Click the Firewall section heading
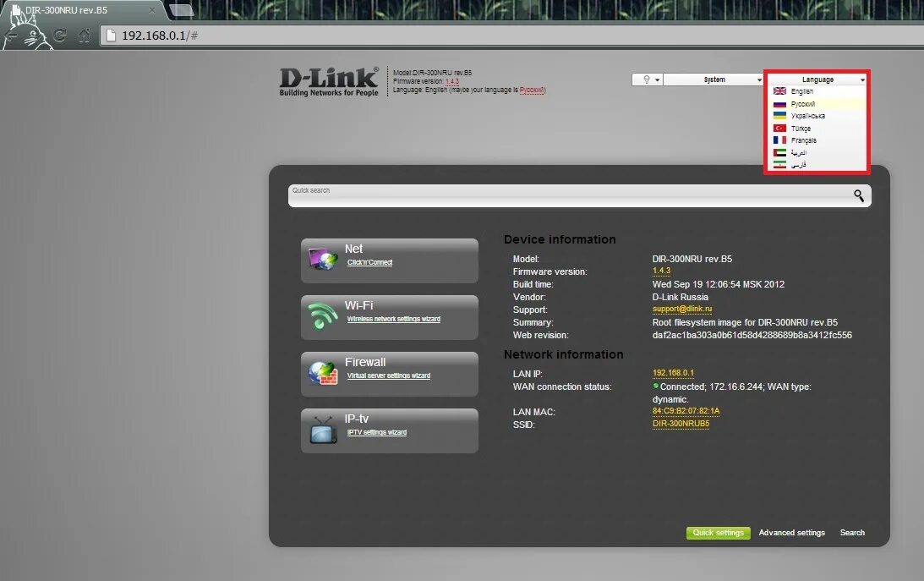 [365, 362]
